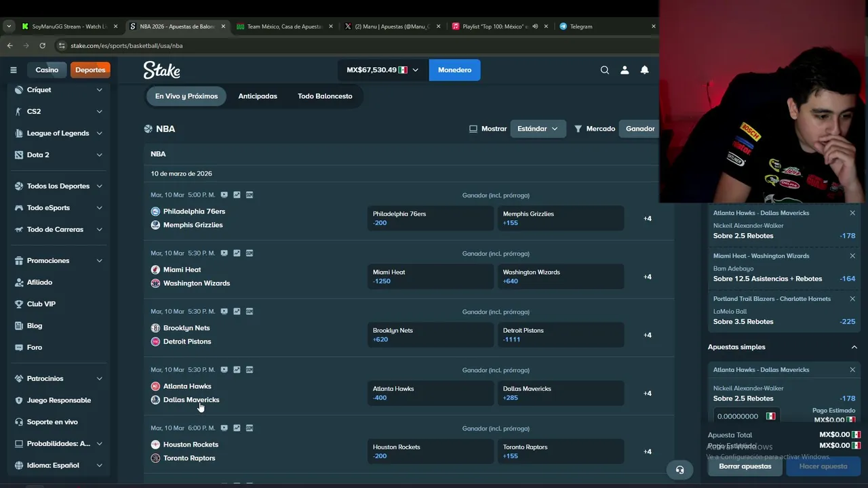The height and width of the screenshot is (488, 868).
Task: Open live stream icon for Brooklyn Nets match
Action: click(224, 312)
